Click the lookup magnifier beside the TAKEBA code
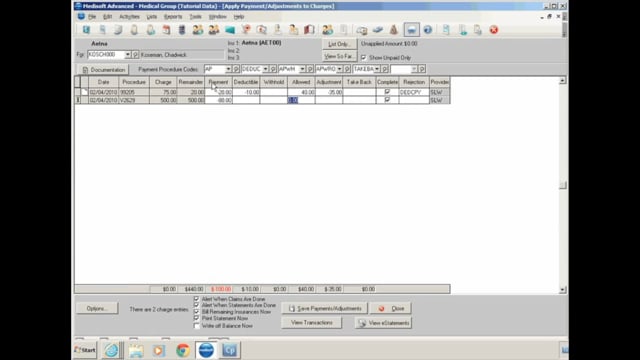 [385, 69]
